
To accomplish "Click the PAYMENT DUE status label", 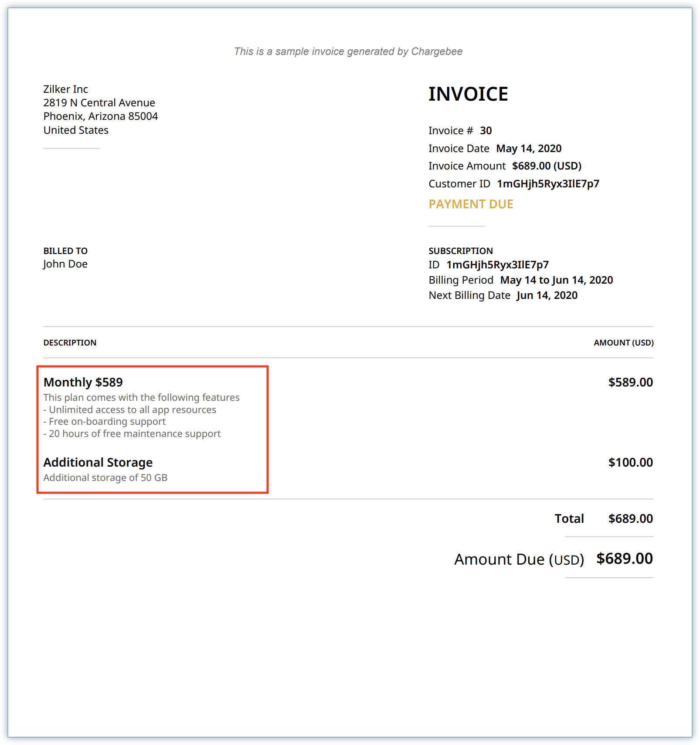I will [471, 204].
